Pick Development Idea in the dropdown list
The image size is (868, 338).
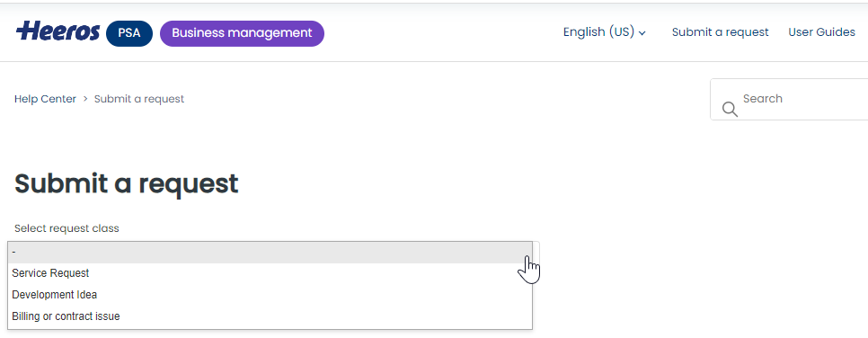coord(270,295)
